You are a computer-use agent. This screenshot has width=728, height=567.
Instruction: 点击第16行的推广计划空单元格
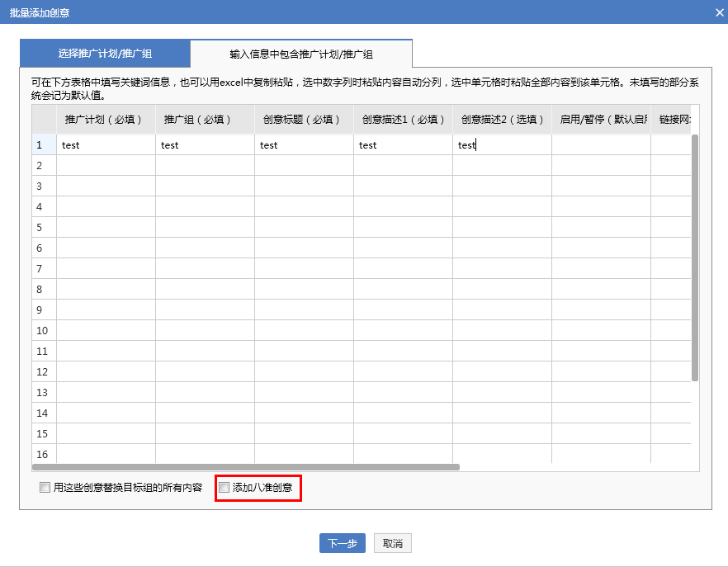106,454
